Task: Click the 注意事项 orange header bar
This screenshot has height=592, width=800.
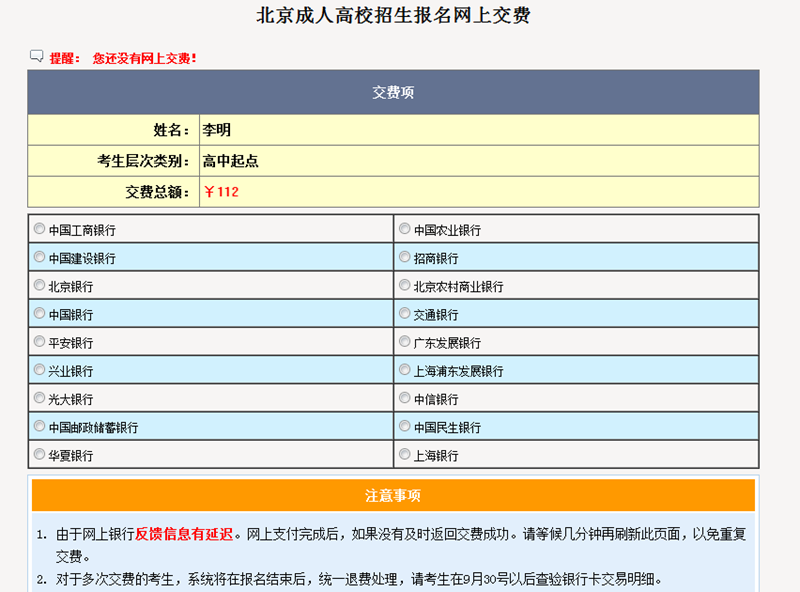Action: pos(393,496)
